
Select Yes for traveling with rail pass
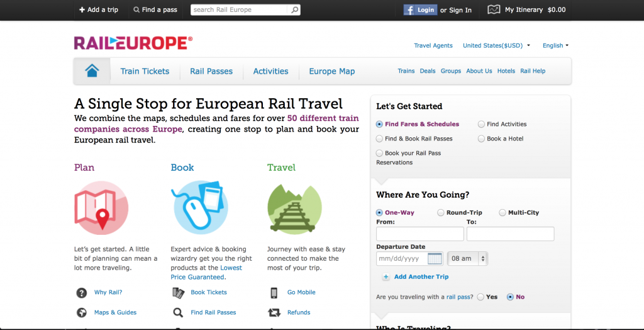click(x=480, y=297)
